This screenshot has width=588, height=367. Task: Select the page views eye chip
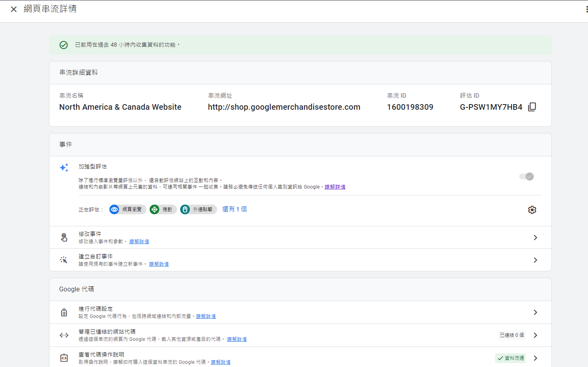[x=127, y=209]
